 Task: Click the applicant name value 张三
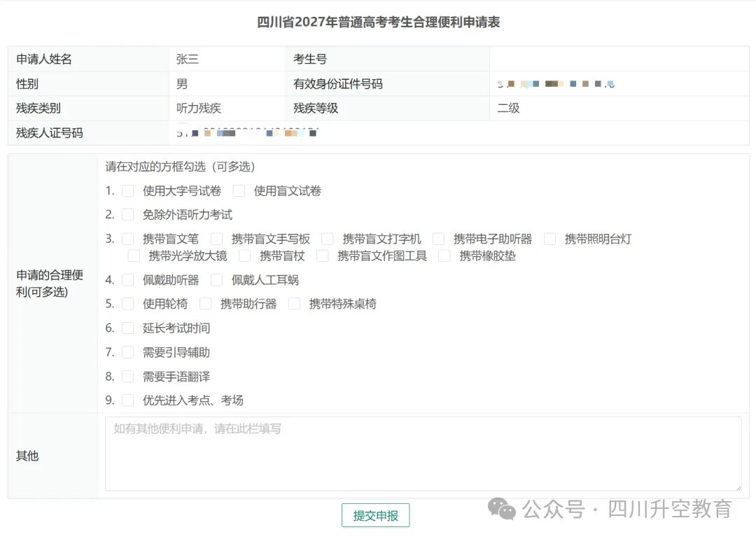point(188,59)
